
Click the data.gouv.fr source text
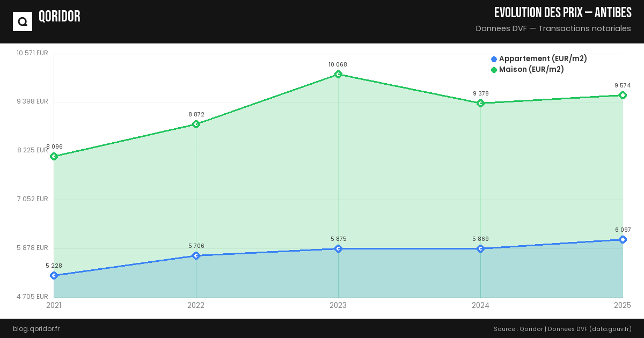point(610,328)
